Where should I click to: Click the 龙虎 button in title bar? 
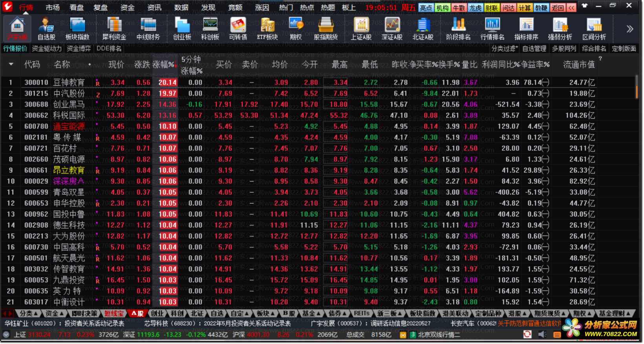[476, 8]
